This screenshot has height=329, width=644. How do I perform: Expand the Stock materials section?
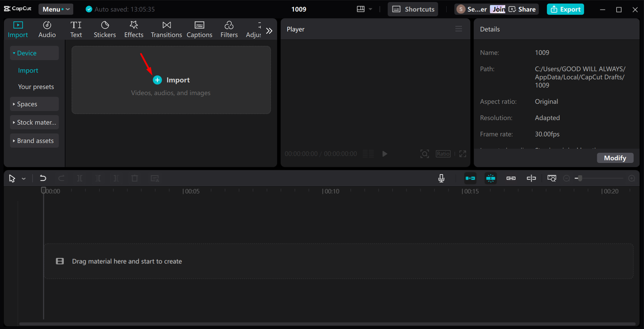point(34,122)
